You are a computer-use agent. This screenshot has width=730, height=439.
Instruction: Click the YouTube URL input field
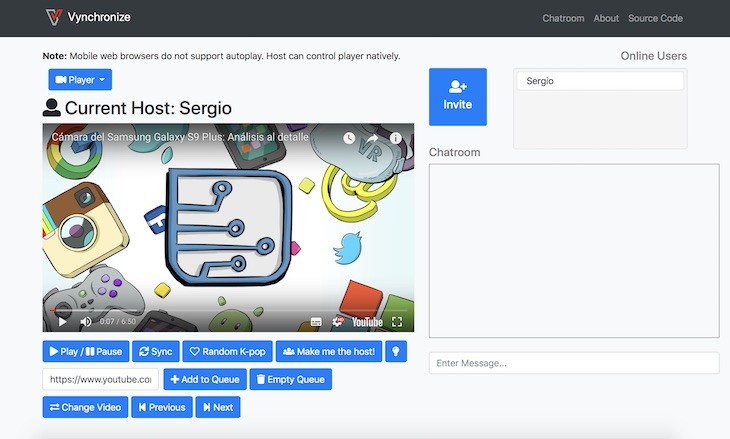pos(101,379)
